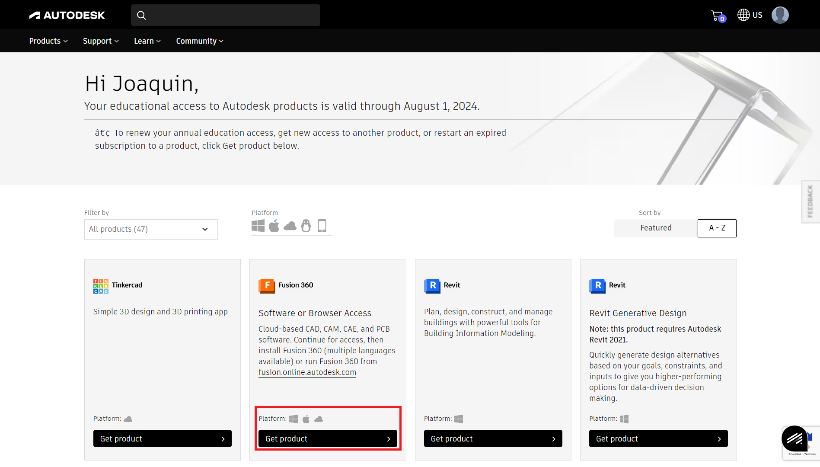
Task: Select the A - Z sort option
Action: point(716,228)
